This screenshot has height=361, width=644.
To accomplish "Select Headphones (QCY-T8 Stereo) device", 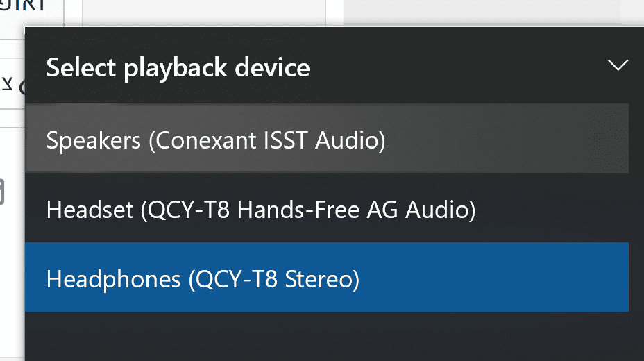I will click(x=203, y=279).
